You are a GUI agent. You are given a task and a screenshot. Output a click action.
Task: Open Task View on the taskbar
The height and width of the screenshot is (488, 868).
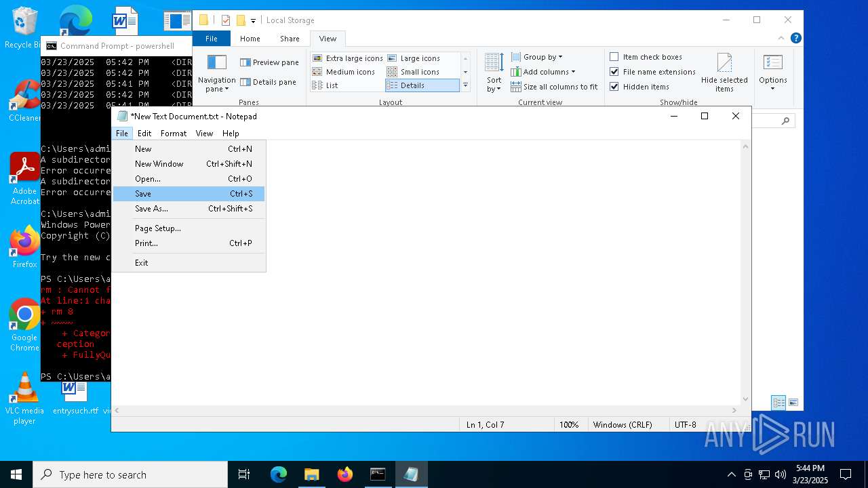coord(244,474)
